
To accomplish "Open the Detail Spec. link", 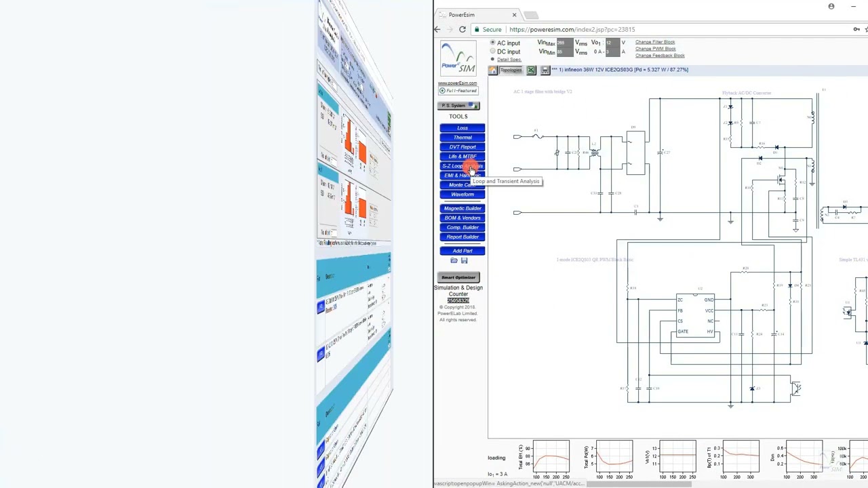I will (509, 60).
